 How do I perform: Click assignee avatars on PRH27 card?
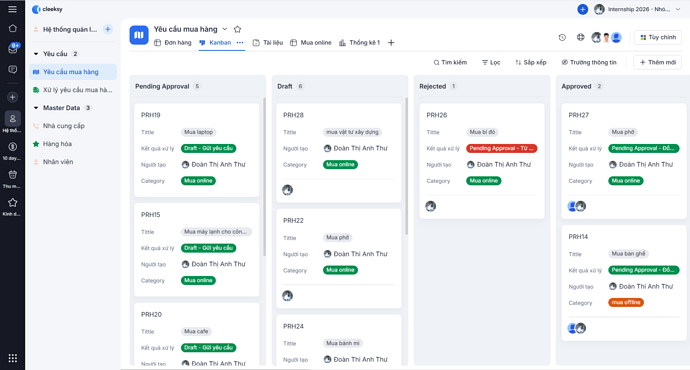pyautogui.click(x=577, y=206)
